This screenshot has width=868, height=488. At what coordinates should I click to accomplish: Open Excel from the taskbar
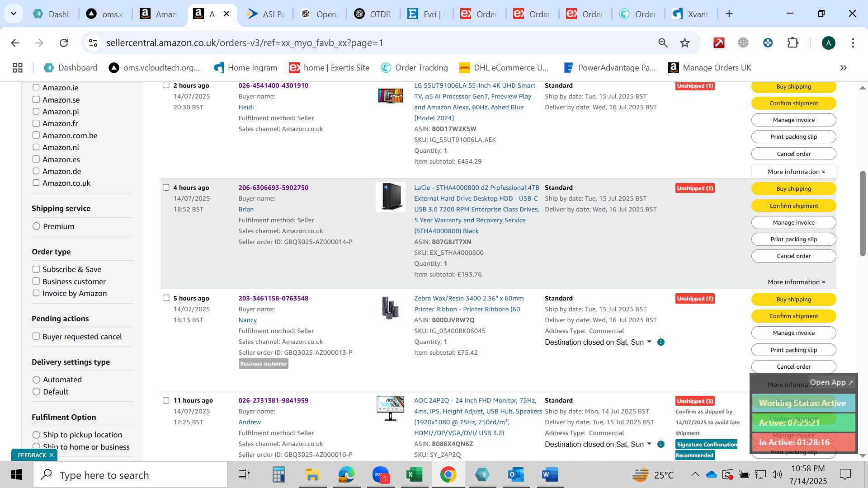pos(414,475)
